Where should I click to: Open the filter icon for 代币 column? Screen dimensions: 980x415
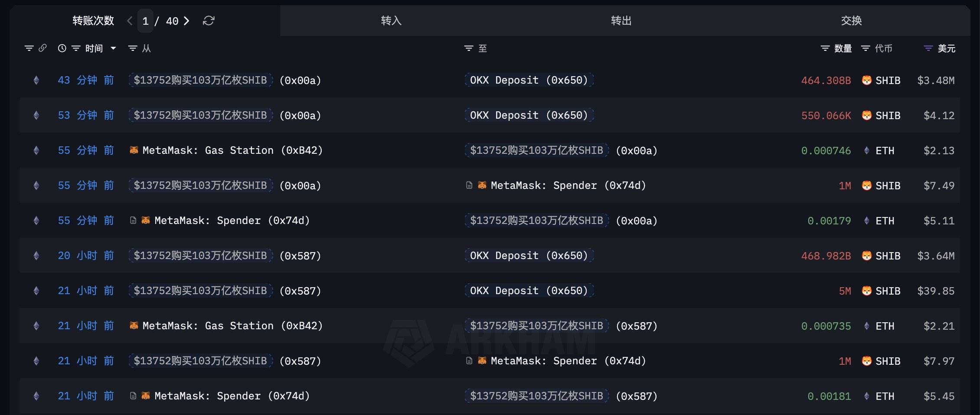coord(866,48)
